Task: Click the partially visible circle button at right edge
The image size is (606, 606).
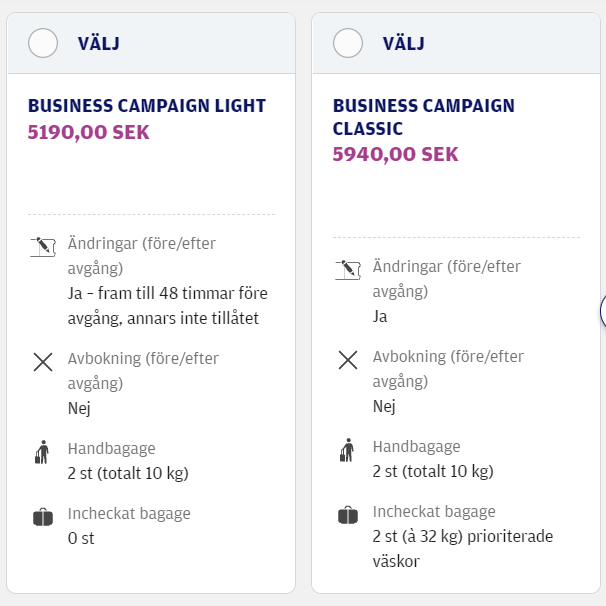Action: pos(602,310)
